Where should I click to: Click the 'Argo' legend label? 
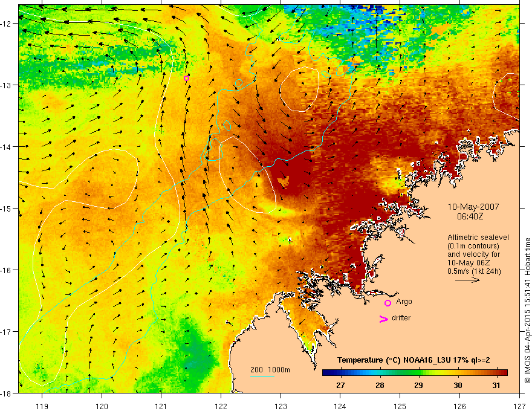pyautogui.click(x=404, y=302)
